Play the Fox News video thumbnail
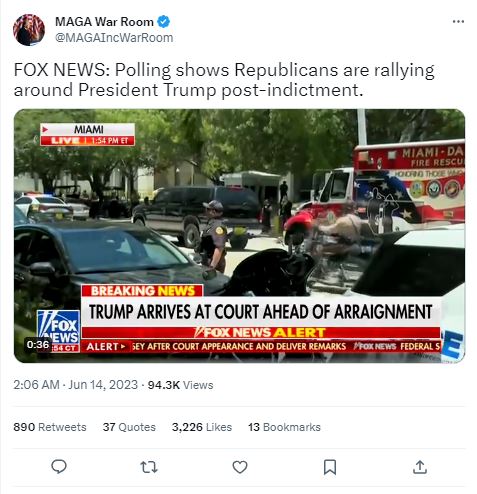This screenshot has width=477, height=494. (239, 235)
